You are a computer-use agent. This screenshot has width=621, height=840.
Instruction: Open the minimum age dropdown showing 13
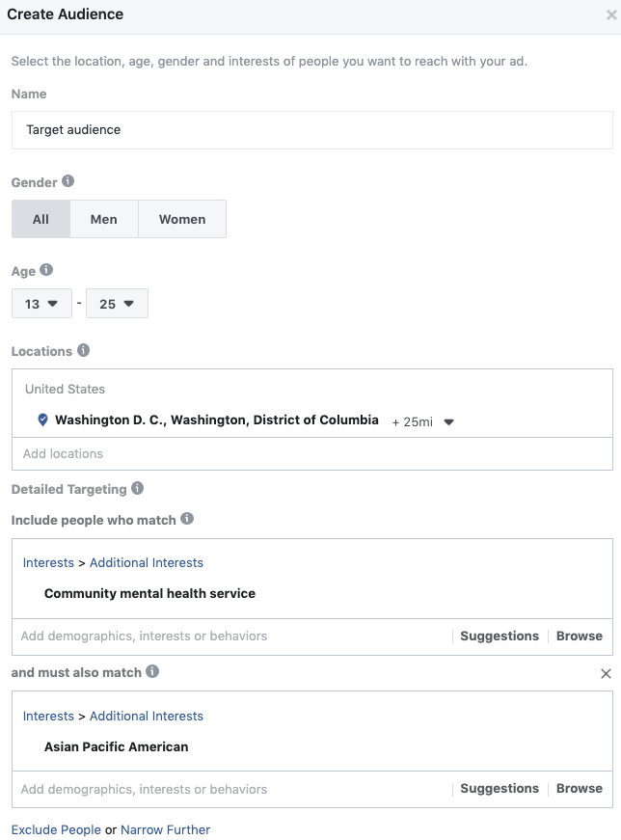click(41, 304)
